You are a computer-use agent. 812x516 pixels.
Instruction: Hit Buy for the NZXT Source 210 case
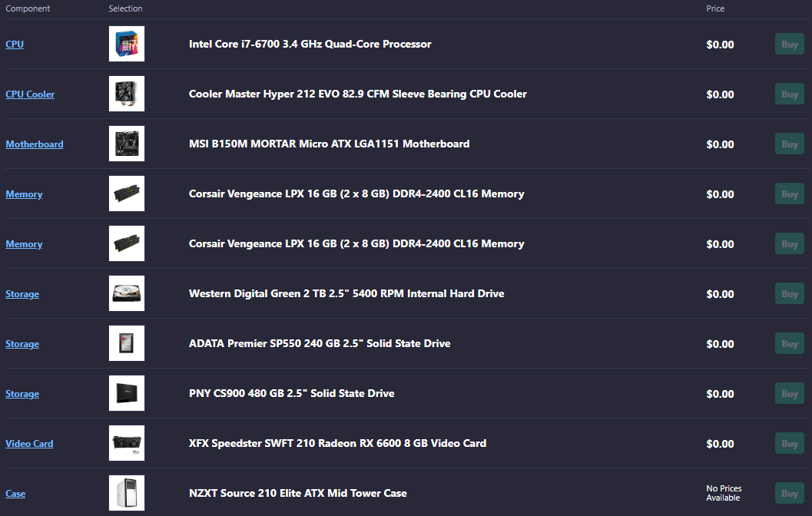pos(789,494)
